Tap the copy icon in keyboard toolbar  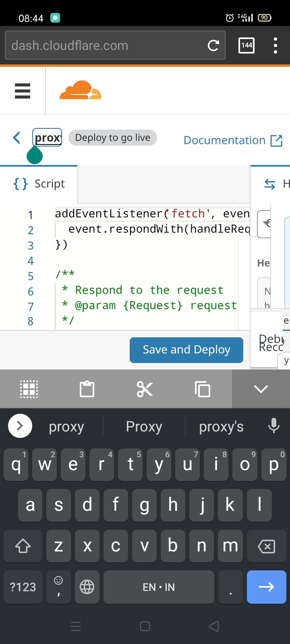(202, 389)
